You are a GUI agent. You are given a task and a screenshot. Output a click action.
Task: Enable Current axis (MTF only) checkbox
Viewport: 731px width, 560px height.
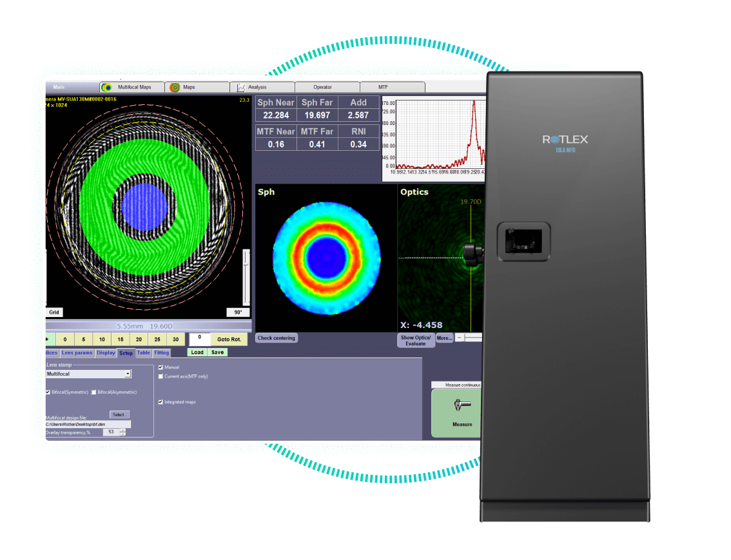(161, 376)
